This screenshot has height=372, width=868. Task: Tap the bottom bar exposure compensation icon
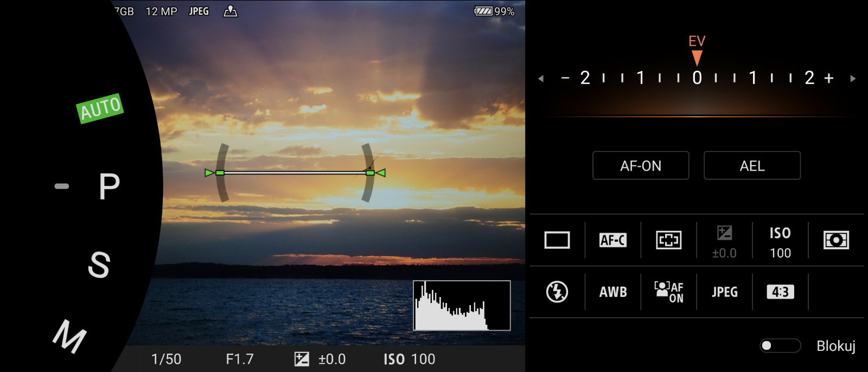point(302,359)
